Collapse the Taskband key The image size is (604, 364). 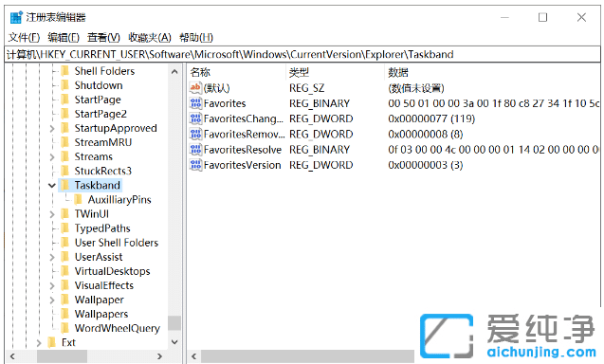(x=52, y=185)
